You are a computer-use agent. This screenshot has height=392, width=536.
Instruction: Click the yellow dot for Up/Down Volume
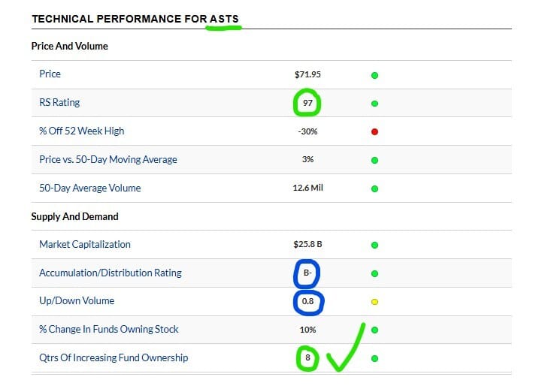pyautogui.click(x=374, y=302)
